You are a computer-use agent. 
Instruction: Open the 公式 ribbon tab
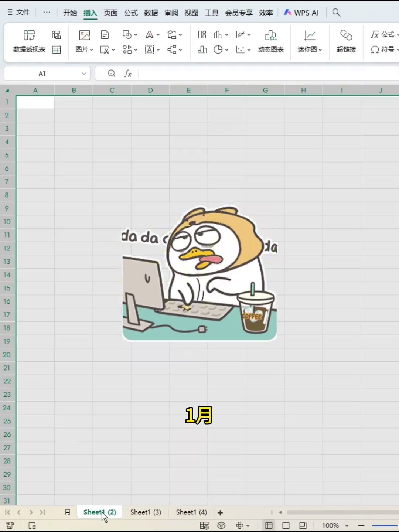coord(131,13)
